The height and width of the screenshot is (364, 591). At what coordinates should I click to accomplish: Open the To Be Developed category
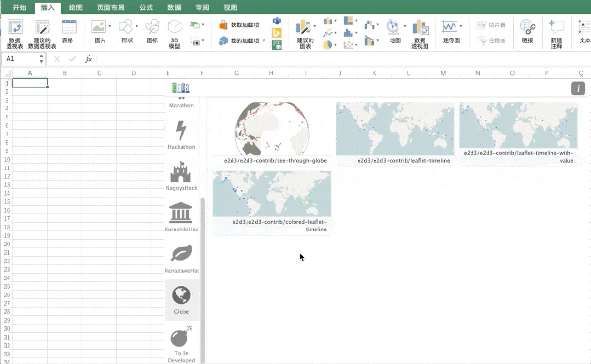181,344
